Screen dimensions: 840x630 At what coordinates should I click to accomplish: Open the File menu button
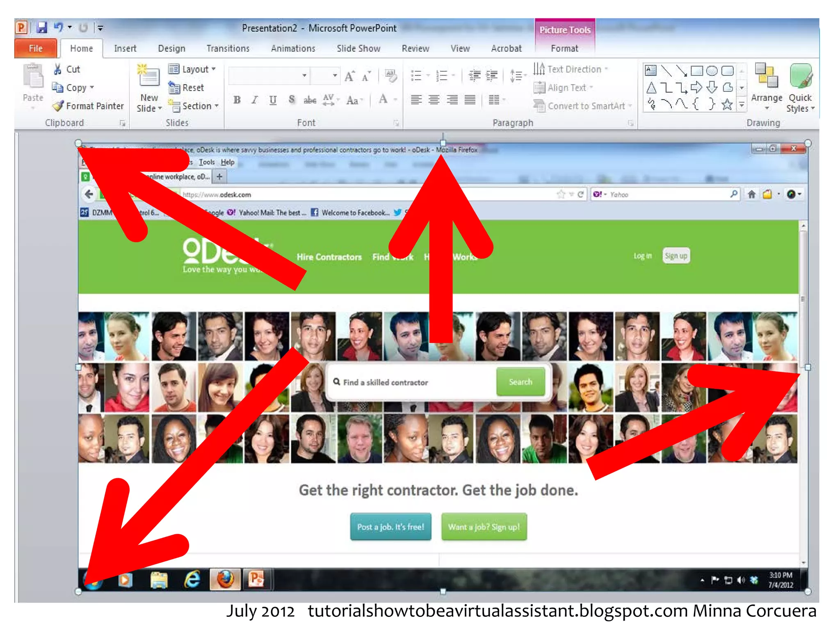[36, 48]
